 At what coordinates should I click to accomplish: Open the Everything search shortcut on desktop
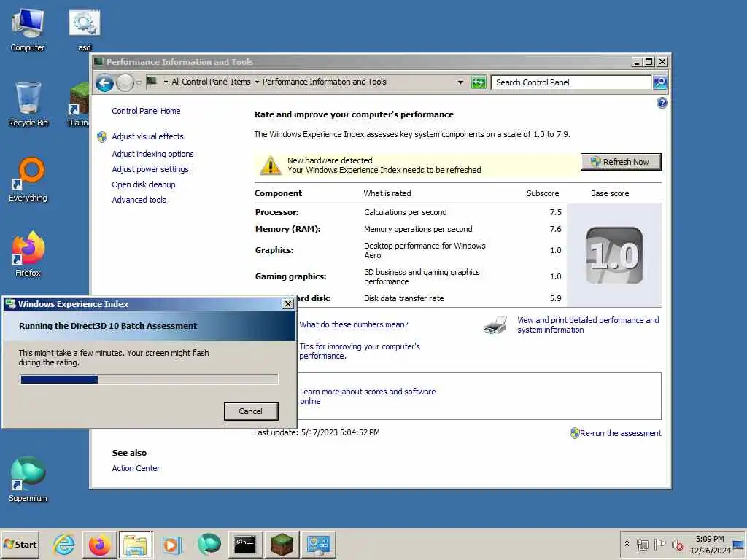coord(28,179)
